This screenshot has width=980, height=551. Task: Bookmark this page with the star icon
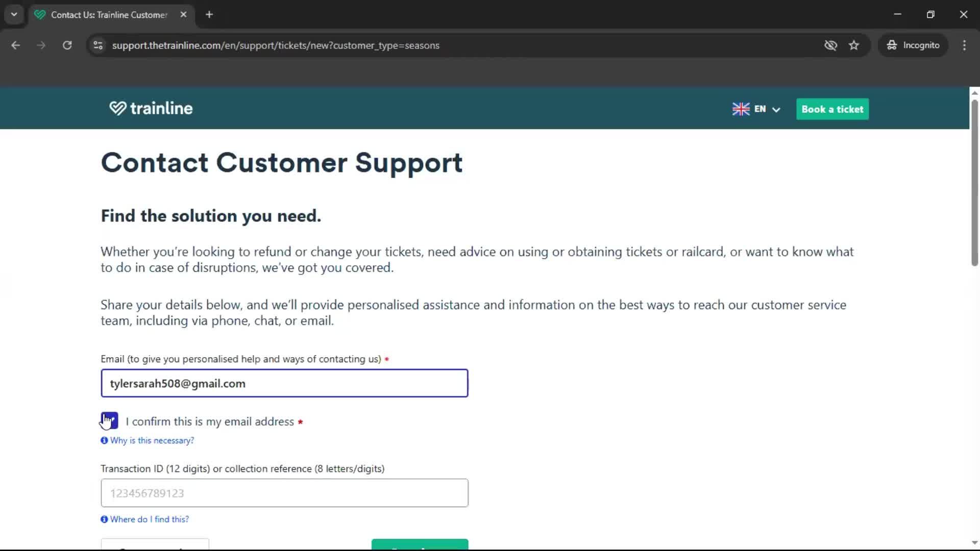854,45
